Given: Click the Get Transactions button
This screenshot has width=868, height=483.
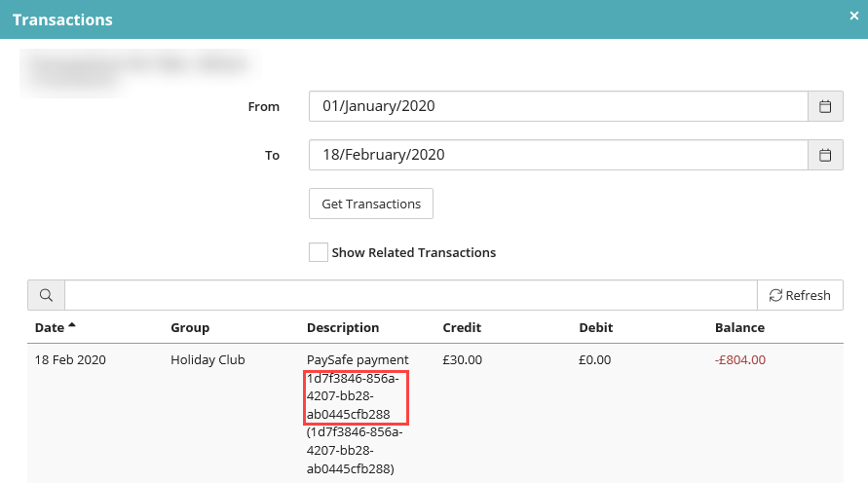Looking at the screenshot, I should click(x=371, y=204).
